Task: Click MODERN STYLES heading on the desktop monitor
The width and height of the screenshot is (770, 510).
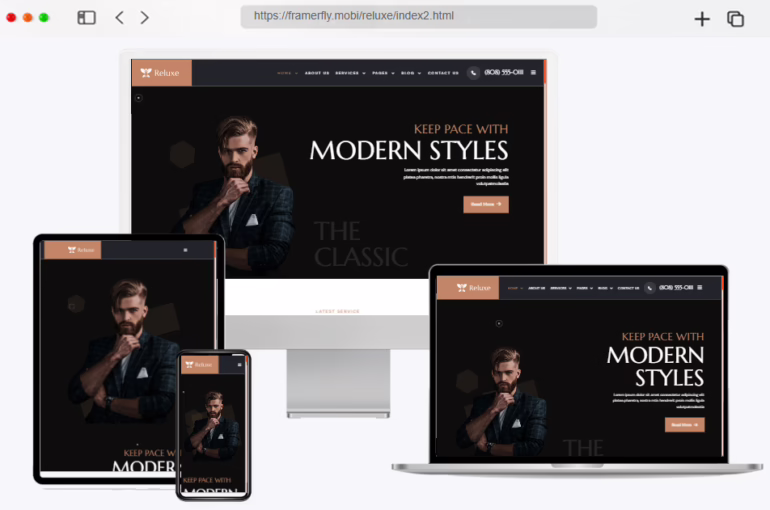Action: (x=409, y=150)
